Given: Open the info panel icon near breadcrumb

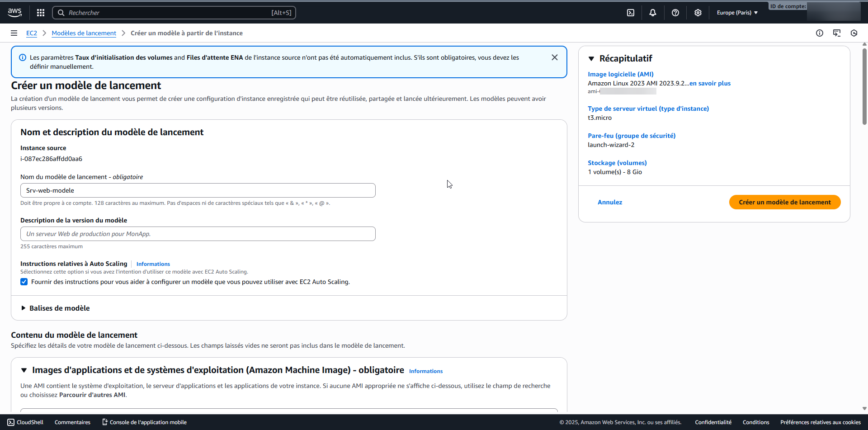Looking at the screenshot, I should (x=820, y=33).
